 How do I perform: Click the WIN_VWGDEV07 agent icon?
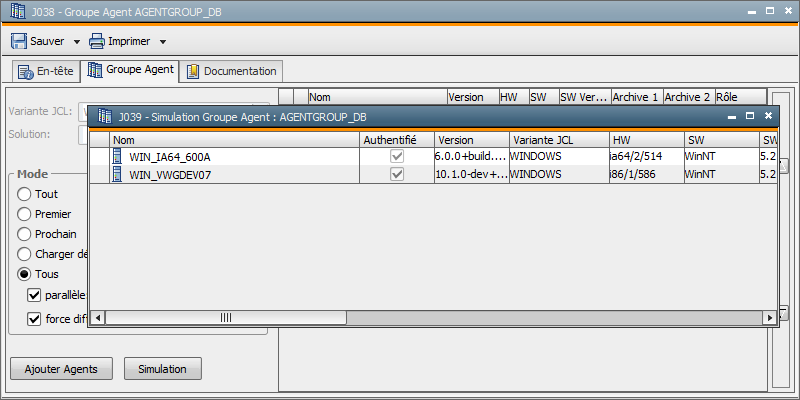tap(118, 174)
